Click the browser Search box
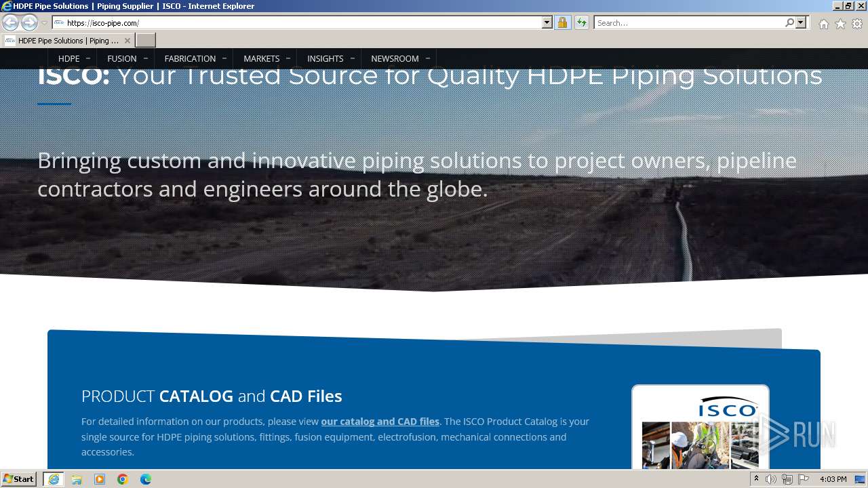The image size is (868, 488). pyautogui.click(x=689, y=23)
